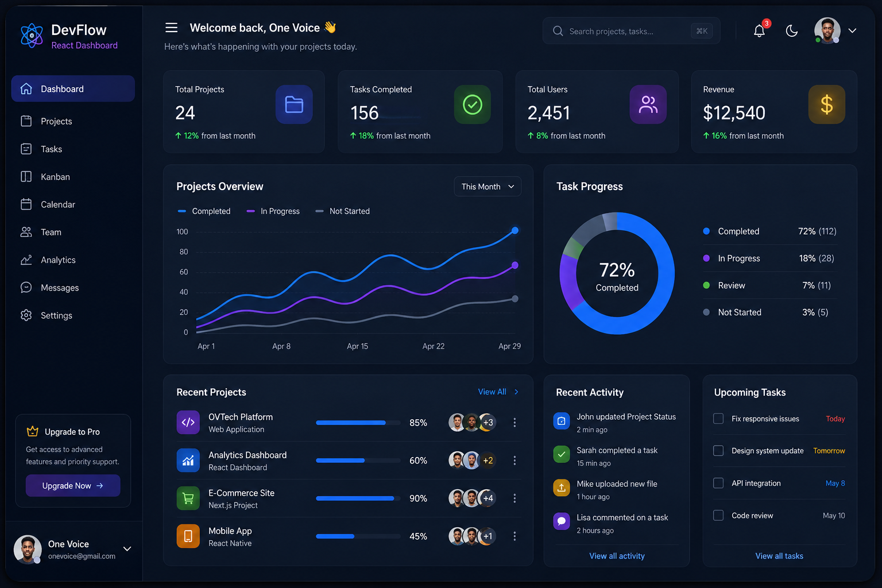The width and height of the screenshot is (882, 588).
Task: Expand the One Voice account menu chevron
Action: click(x=127, y=549)
